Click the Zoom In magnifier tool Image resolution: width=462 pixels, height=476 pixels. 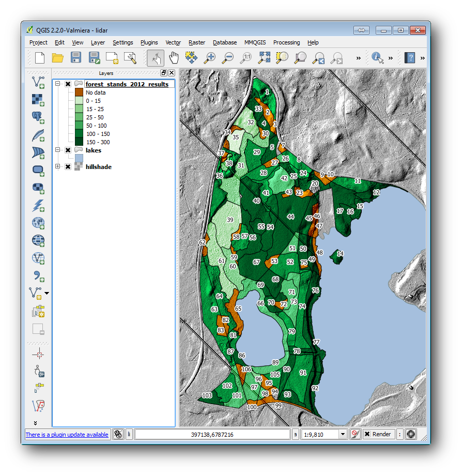[210, 58]
